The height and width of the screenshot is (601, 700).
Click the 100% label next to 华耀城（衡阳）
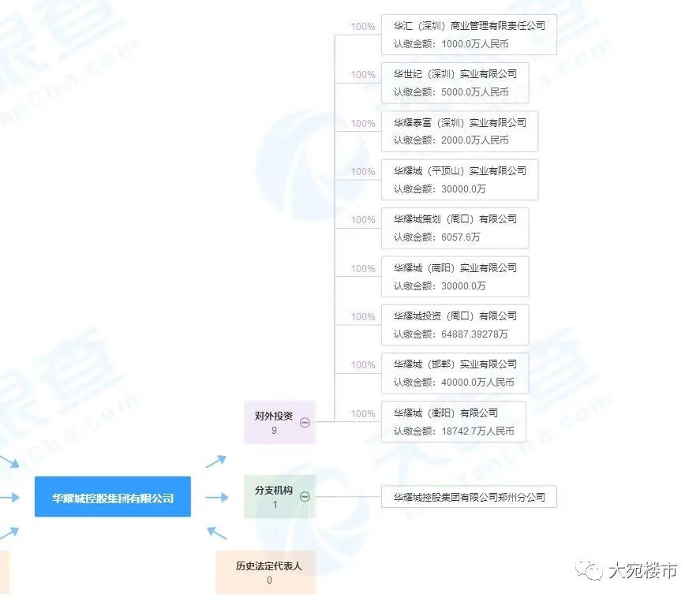(x=361, y=412)
